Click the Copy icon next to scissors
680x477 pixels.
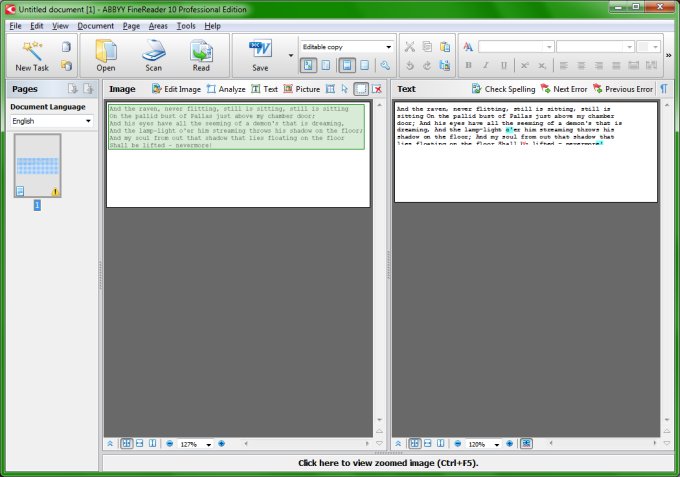point(427,46)
